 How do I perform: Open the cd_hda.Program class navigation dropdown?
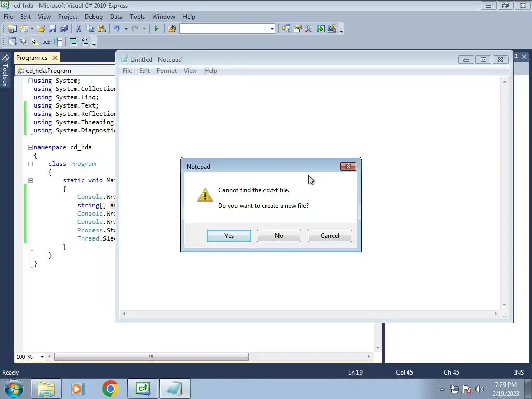click(65, 71)
